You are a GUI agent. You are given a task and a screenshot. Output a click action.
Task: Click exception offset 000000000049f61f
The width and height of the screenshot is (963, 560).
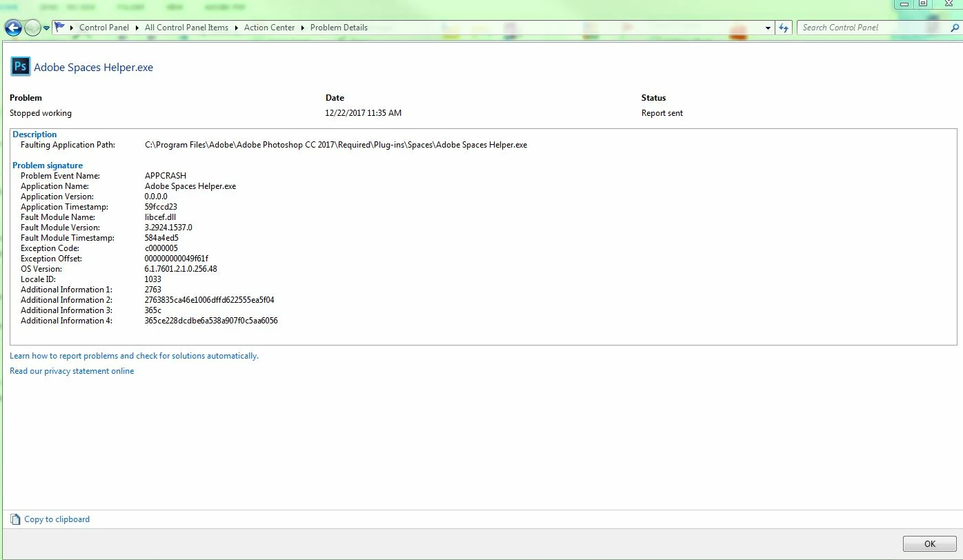click(x=177, y=259)
